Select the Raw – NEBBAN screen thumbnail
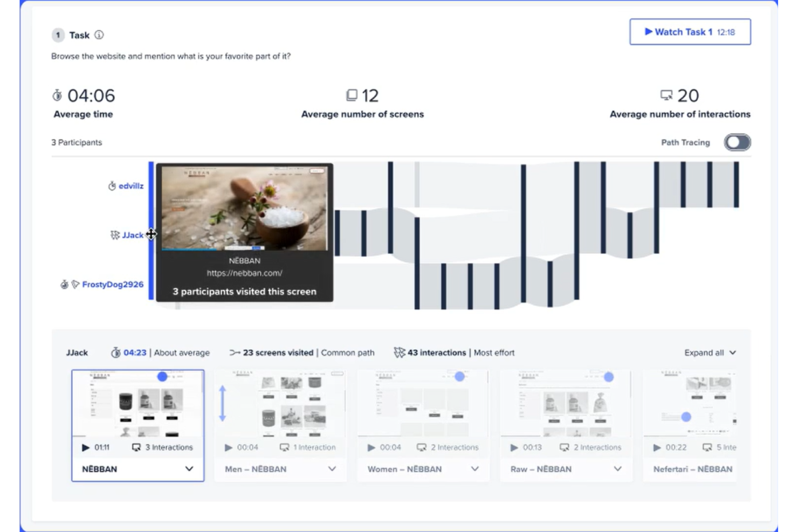Viewport: 798px width, 532px height. [566, 403]
